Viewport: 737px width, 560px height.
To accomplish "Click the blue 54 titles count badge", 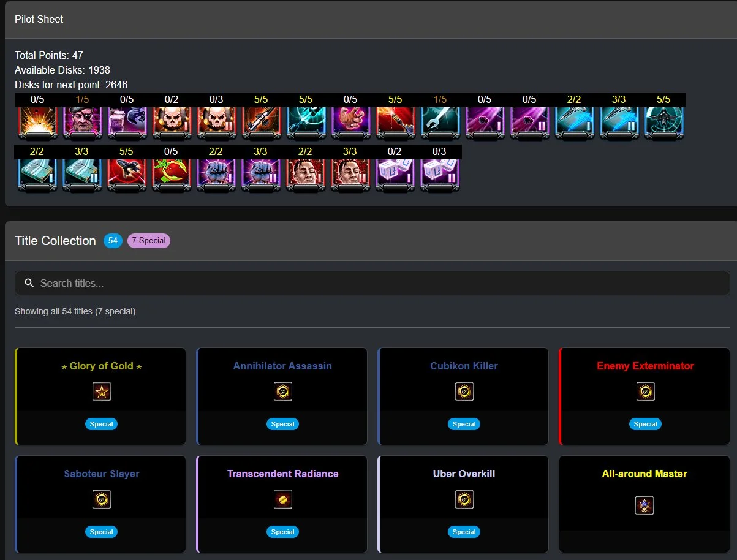I will 113,241.
